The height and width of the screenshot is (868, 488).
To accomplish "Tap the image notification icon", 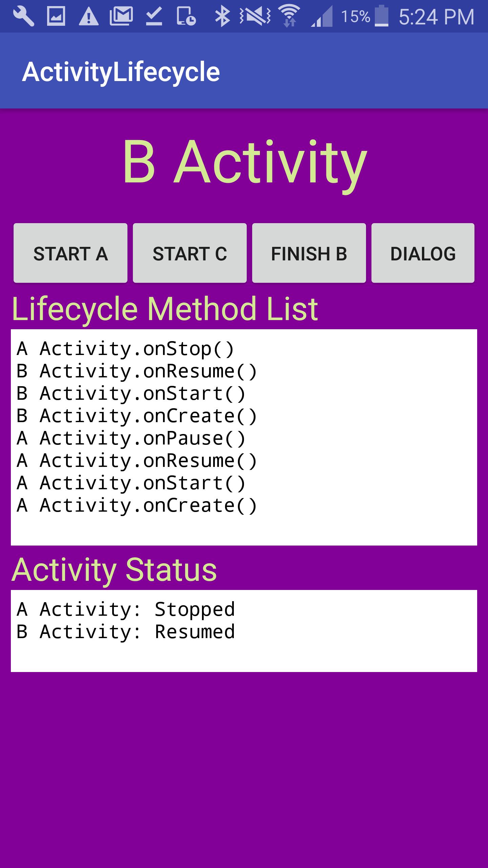I will (56, 17).
